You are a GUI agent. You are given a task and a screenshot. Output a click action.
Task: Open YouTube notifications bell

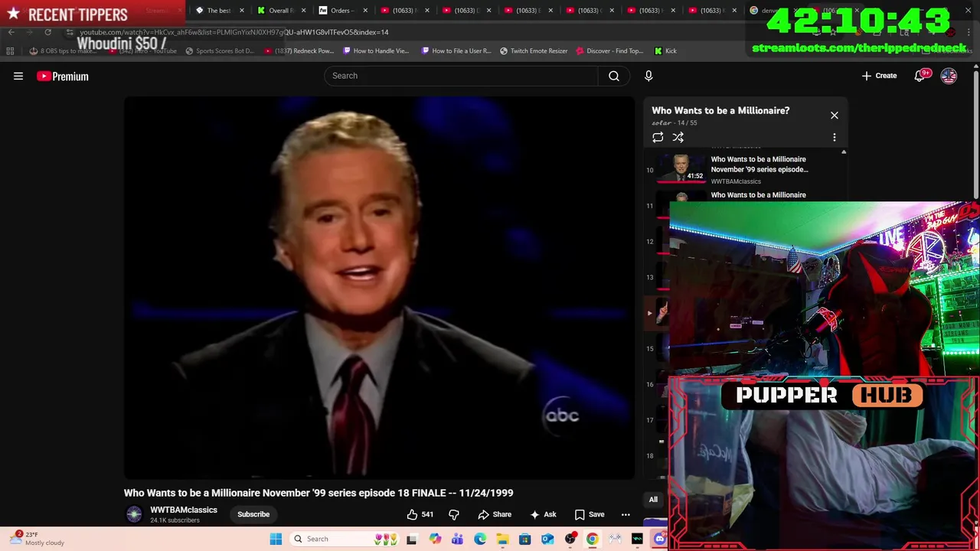[x=920, y=76]
